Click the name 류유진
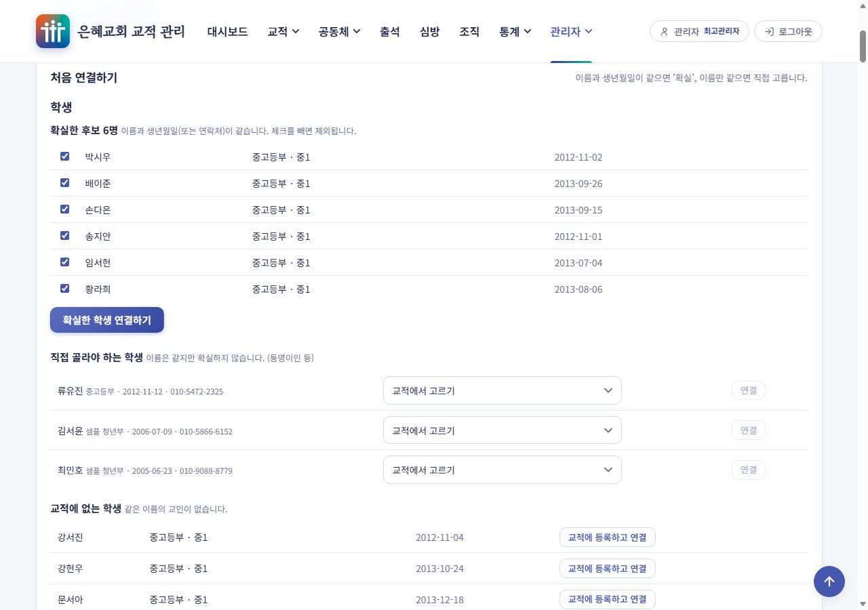This screenshot has width=868, height=610. [71, 391]
